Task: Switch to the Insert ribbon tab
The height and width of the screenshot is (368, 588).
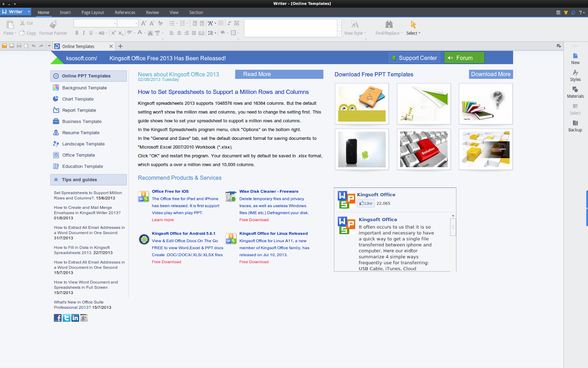Action: click(65, 13)
